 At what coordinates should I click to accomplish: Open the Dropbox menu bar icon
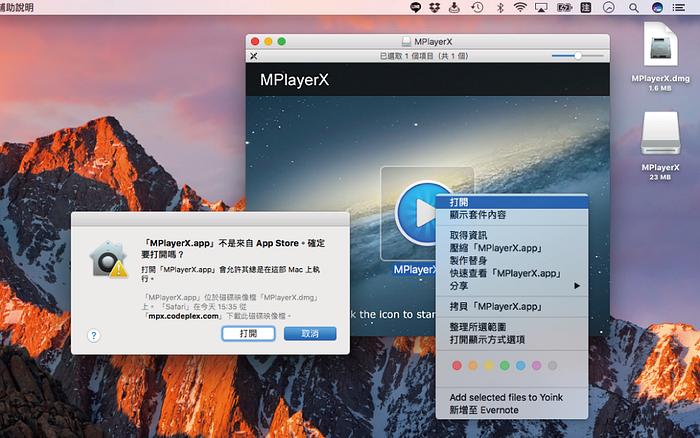[434, 7]
